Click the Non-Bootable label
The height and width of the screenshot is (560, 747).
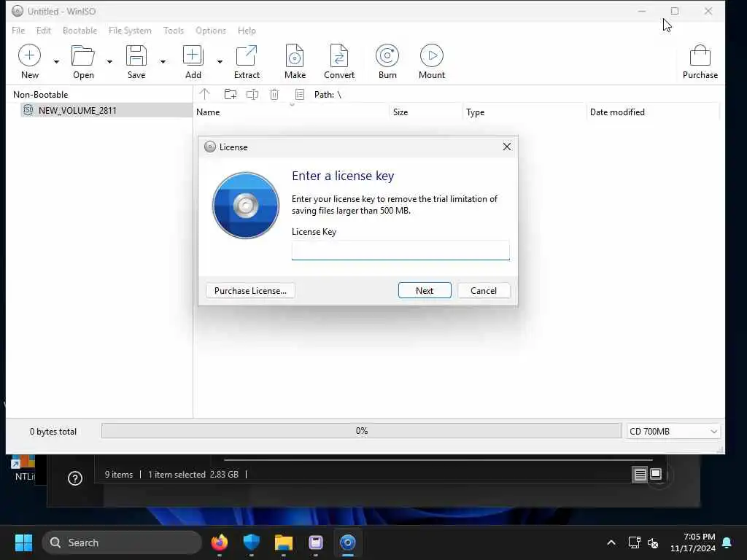(41, 95)
